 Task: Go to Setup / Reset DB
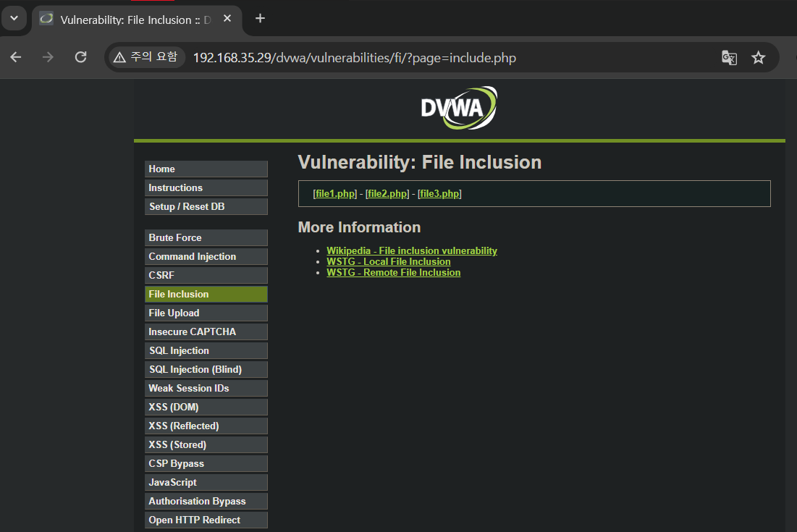[206, 206]
